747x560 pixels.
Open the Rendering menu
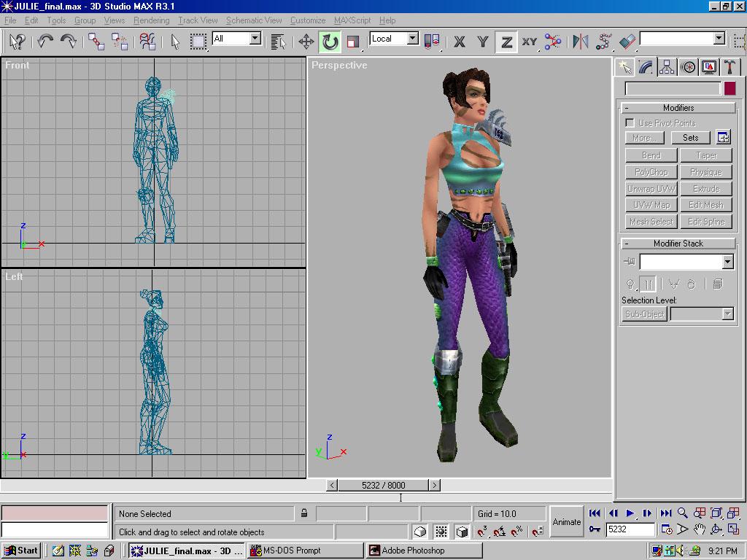[151, 20]
